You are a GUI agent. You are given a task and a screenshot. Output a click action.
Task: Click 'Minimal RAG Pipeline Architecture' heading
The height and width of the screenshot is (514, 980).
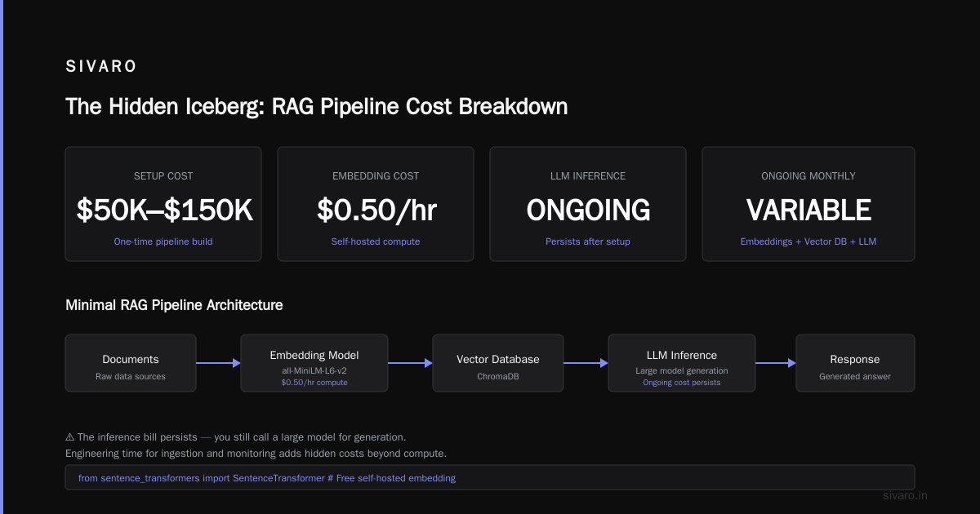(x=174, y=305)
